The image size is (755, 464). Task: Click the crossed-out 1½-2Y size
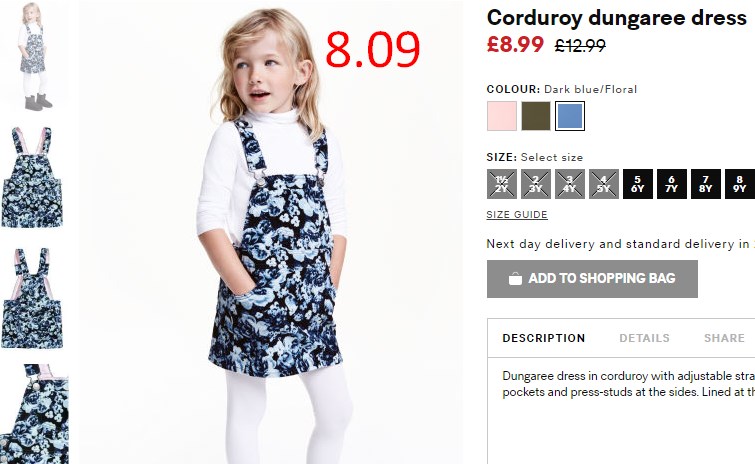(501, 184)
